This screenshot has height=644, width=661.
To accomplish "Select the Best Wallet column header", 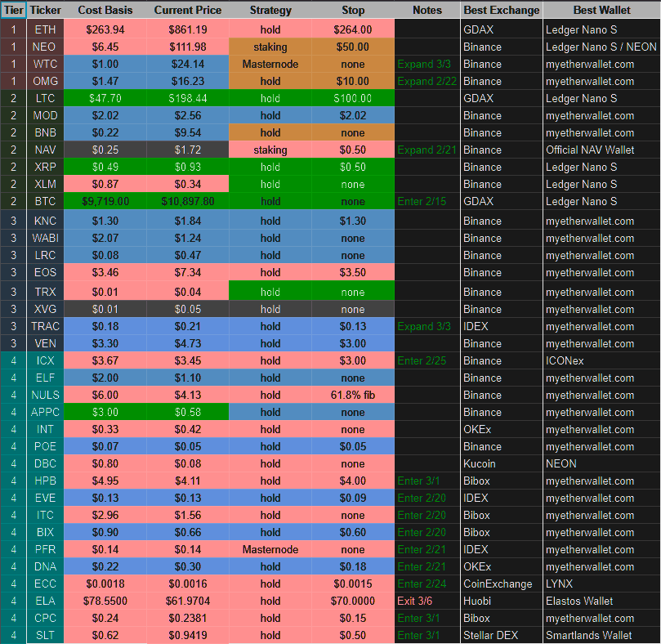I will click(x=602, y=10).
